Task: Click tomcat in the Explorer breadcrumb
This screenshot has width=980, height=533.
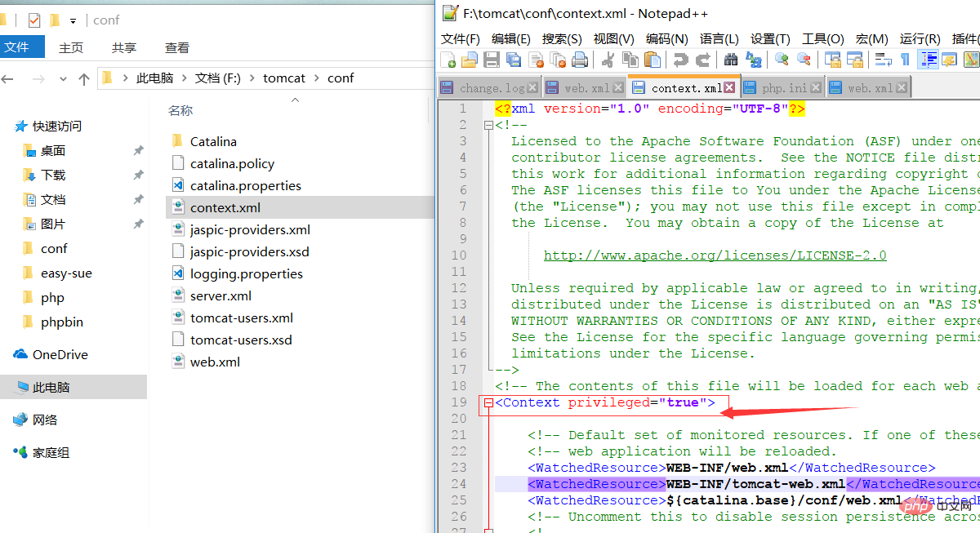Action: coord(284,78)
